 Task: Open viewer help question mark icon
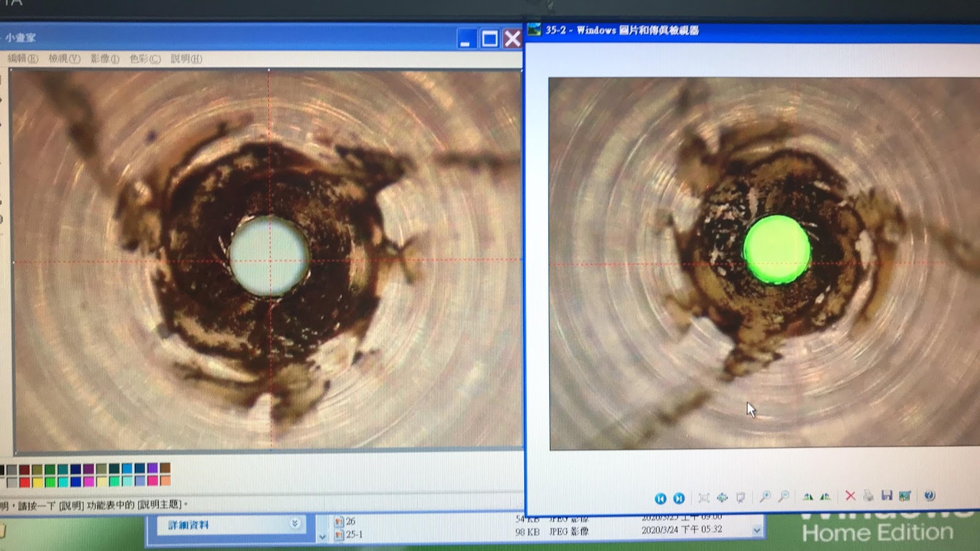[x=929, y=495]
